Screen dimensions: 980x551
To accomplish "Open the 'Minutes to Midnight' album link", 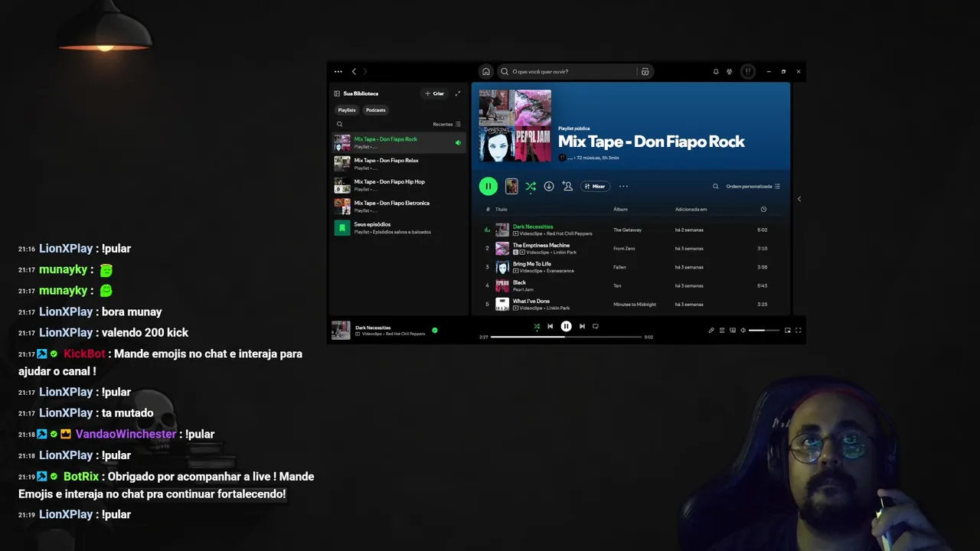I will (x=635, y=304).
